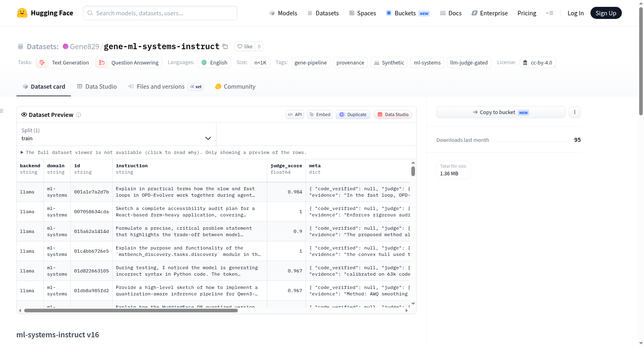Click the page vertical scrollbar
Screen dimensions: 644x347
641,60
